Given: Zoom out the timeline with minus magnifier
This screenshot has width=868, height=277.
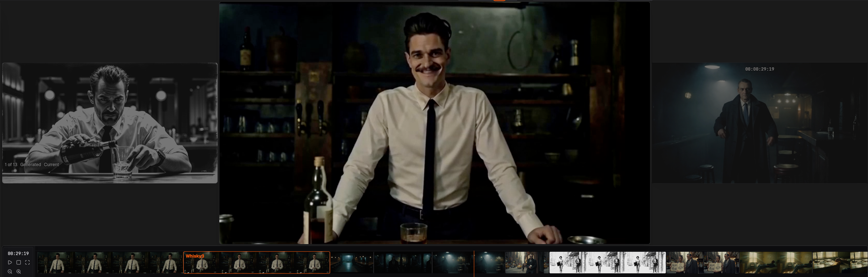Looking at the screenshot, I should tap(10, 272).
